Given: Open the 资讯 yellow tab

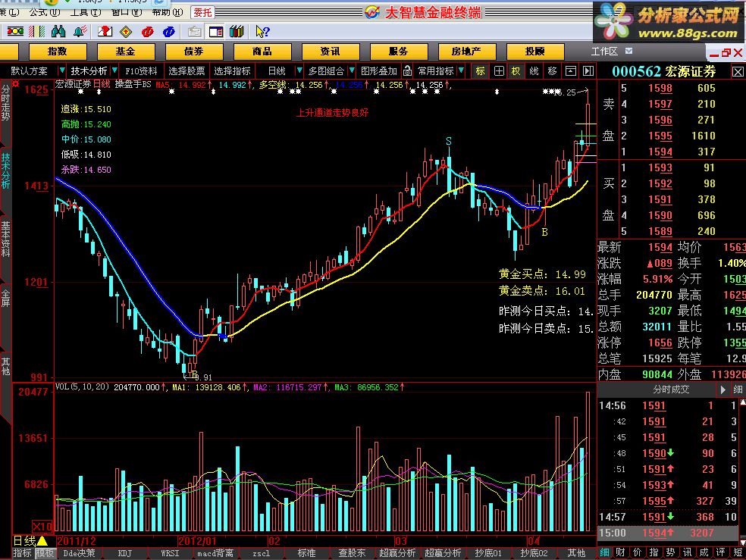Looking at the screenshot, I should click(x=331, y=52).
